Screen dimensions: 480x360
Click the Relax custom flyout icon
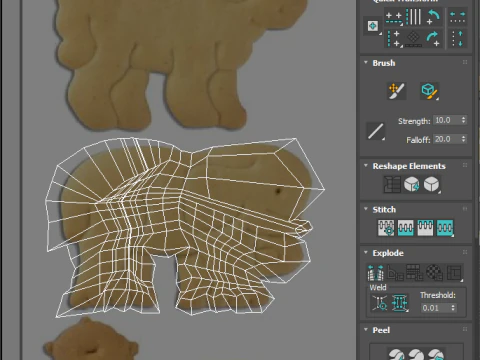click(432, 184)
